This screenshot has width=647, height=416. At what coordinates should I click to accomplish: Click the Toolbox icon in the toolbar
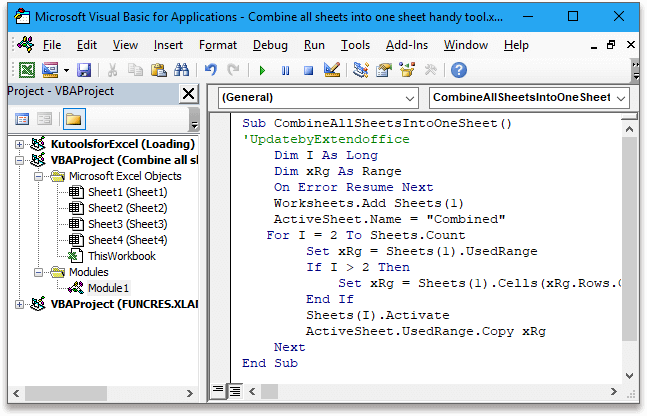tap(430, 70)
